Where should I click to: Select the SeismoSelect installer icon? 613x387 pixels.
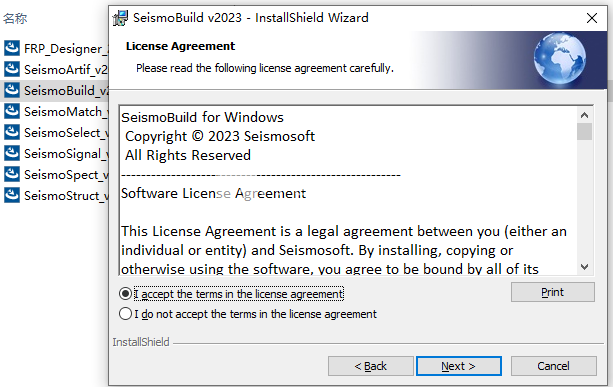click(x=12, y=132)
